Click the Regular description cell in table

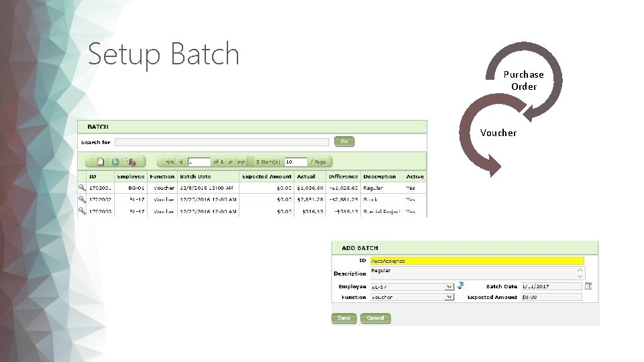[373, 188]
